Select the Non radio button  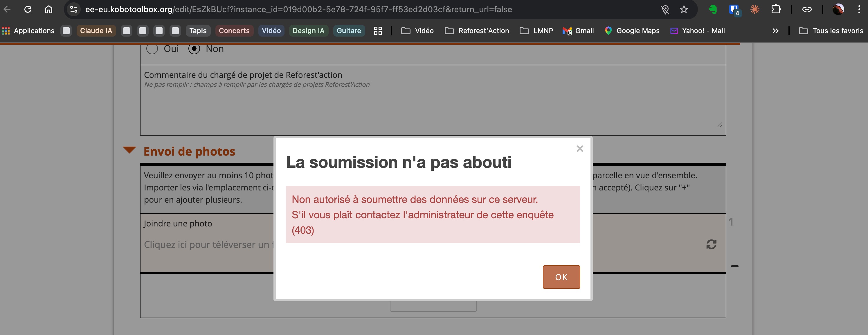click(194, 49)
